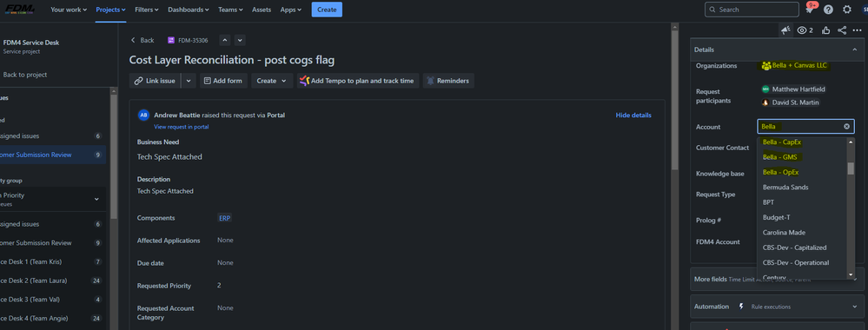Open the settings gear icon
This screenshot has height=330, width=868.
pyautogui.click(x=847, y=10)
